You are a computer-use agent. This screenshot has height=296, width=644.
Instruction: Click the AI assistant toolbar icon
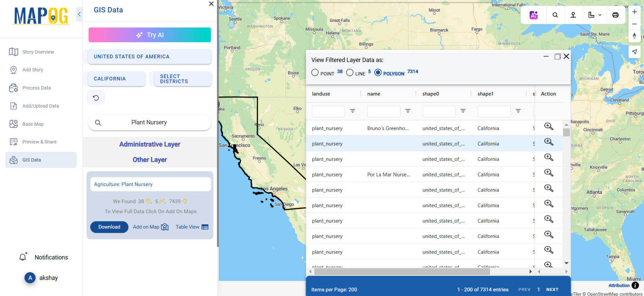tap(533, 15)
